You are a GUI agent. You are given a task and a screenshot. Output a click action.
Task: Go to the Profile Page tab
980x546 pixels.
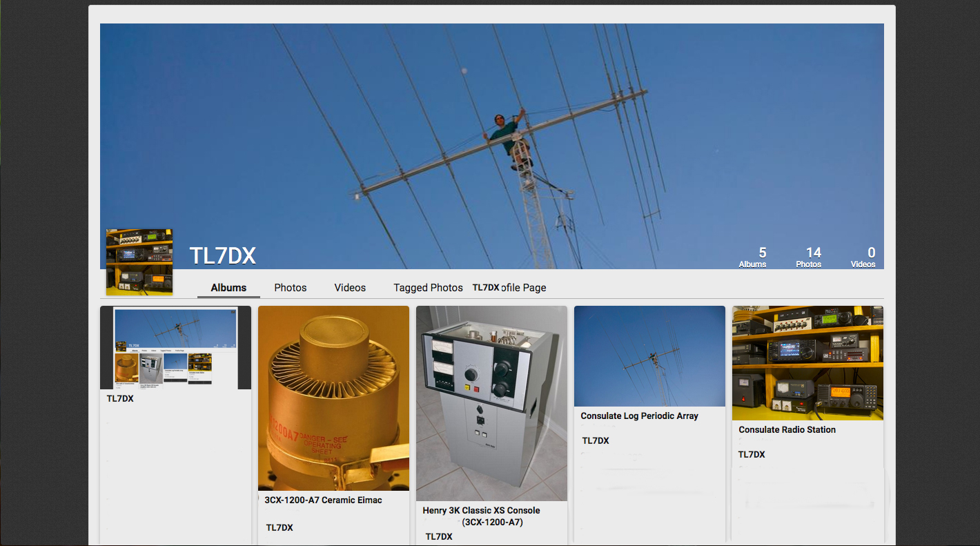tap(525, 288)
